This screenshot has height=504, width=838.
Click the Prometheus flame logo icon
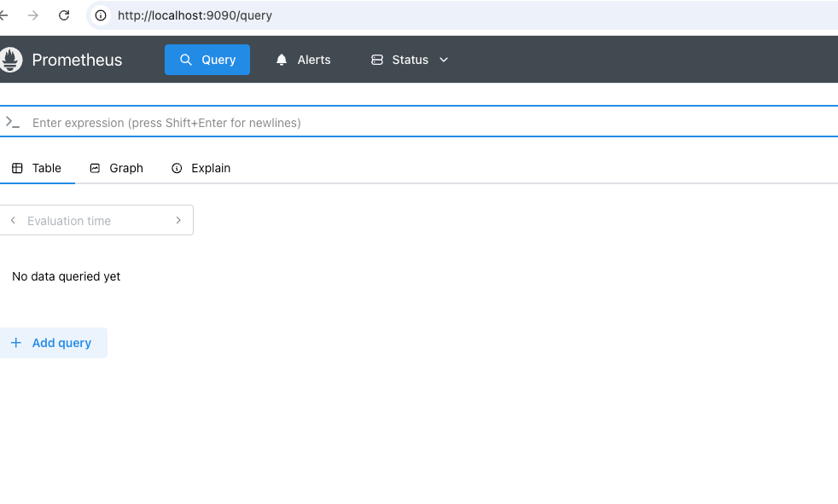click(x=11, y=59)
